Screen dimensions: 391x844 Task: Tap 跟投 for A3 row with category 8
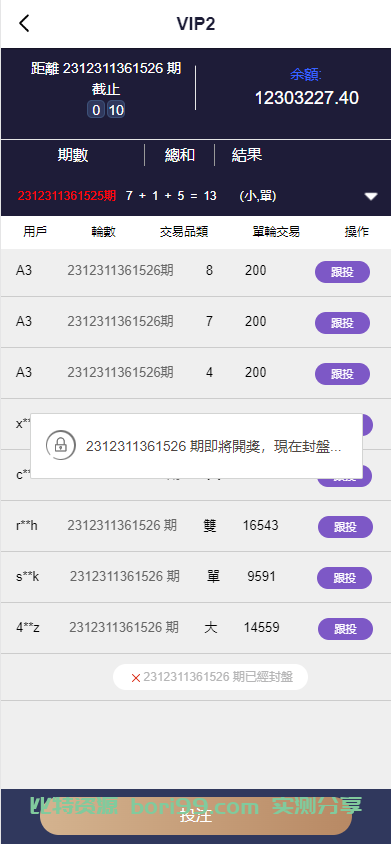tap(343, 272)
